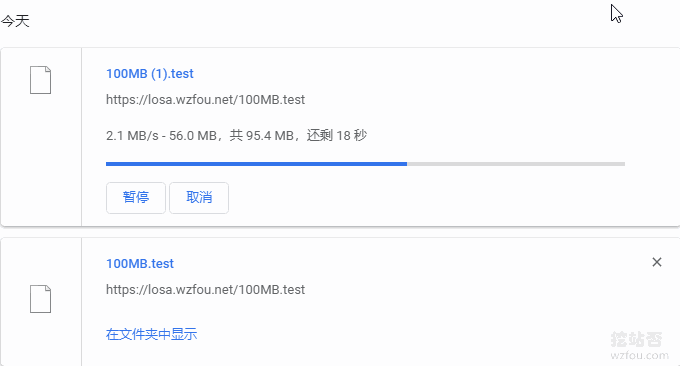Click the file icon beside completed 100MB.test
This screenshot has width=680, height=366.
pyautogui.click(x=40, y=299)
